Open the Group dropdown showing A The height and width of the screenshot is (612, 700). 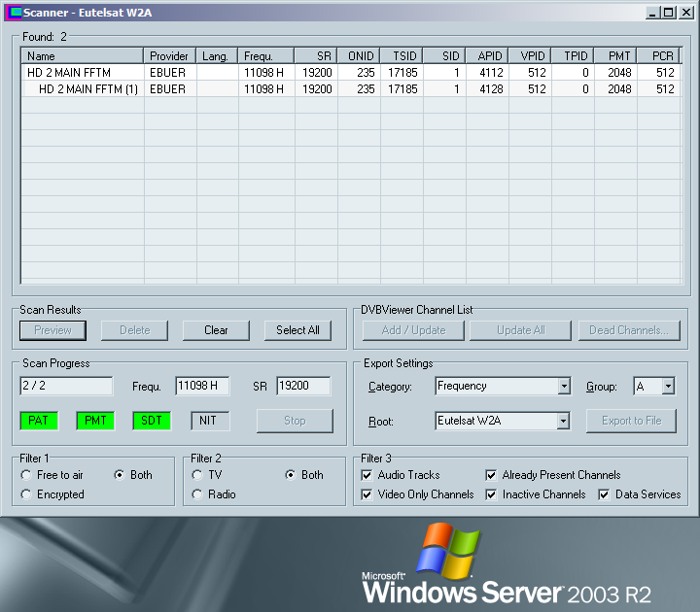pyautogui.click(x=668, y=386)
